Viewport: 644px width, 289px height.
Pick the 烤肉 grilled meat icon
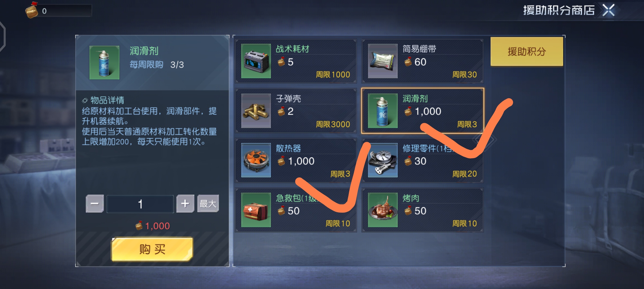383,210
